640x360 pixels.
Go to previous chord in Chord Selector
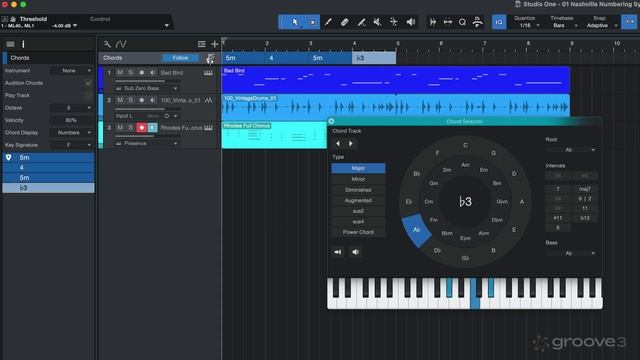(338, 144)
